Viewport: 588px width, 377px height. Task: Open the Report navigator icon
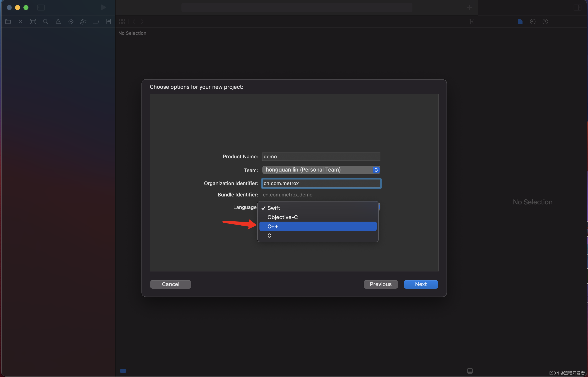108,22
